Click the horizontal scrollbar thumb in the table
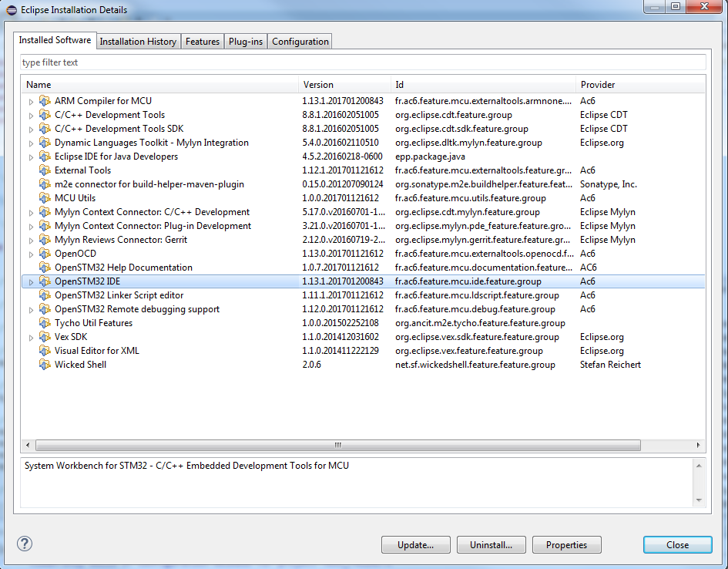 click(338, 445)
